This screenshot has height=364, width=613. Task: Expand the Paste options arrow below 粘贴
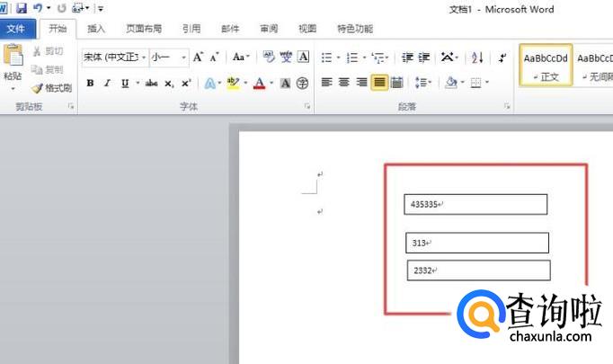click(13, 89)
